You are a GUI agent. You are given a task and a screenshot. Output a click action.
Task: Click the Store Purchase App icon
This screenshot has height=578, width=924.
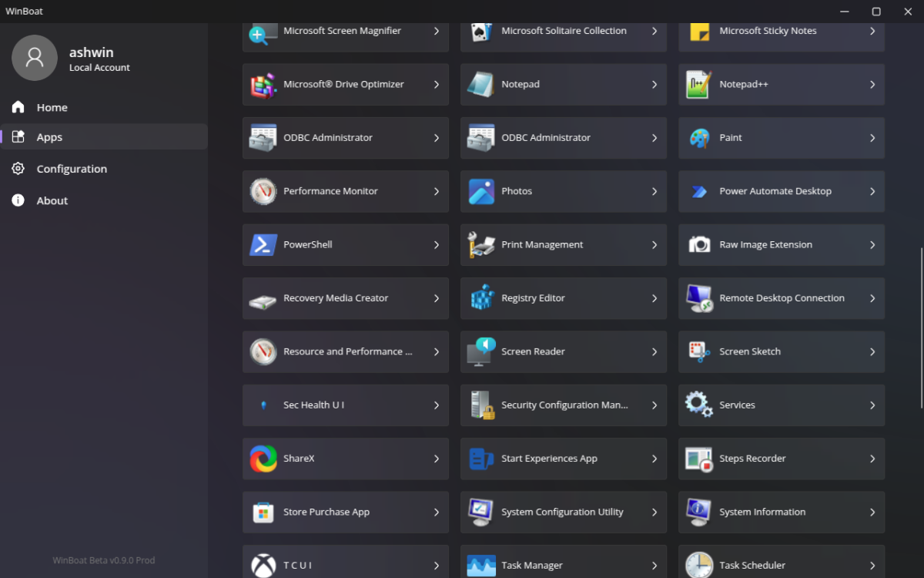263,512
